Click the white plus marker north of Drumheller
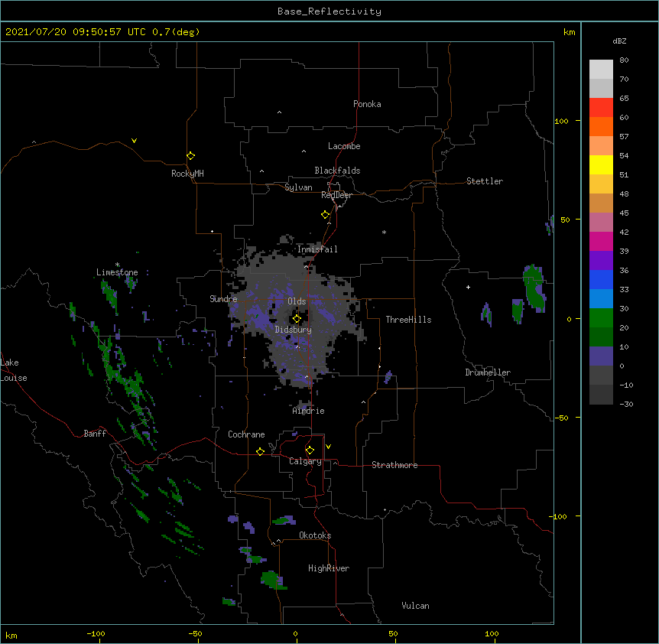The image size is (659, 644). click(468, 287)
